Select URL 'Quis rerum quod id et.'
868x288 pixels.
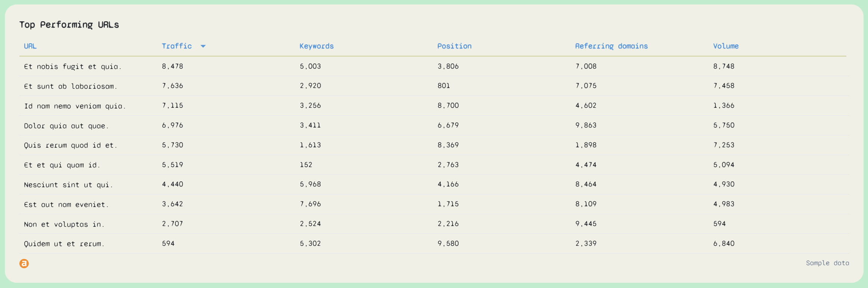[71, 145]
